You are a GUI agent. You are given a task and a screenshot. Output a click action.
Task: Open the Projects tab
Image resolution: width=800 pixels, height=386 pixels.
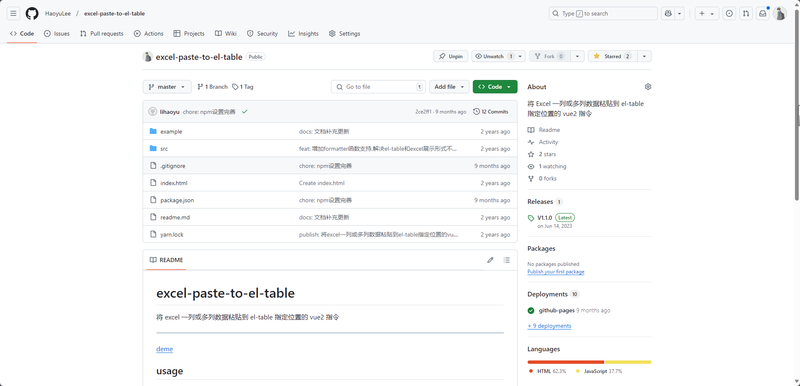coord(189,34)
